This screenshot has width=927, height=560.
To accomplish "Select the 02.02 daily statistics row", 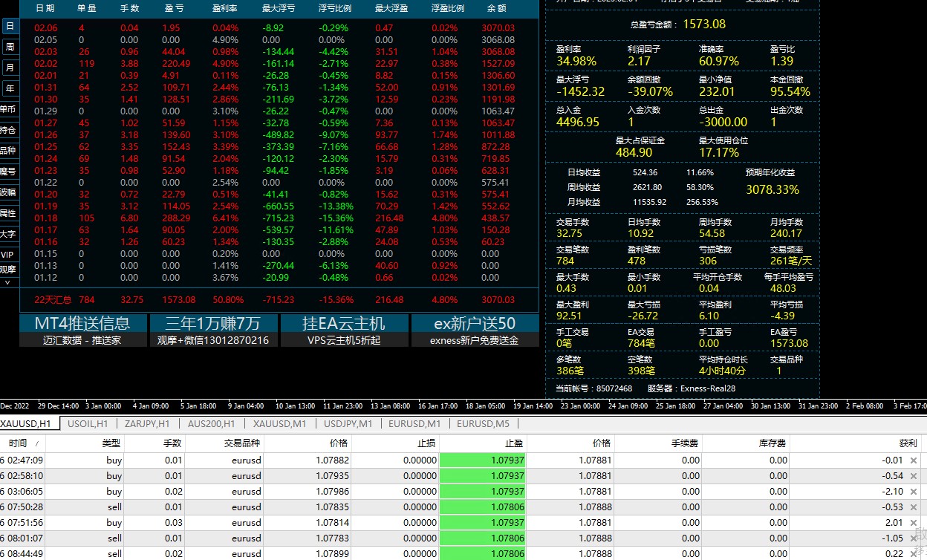I will 279,63.
